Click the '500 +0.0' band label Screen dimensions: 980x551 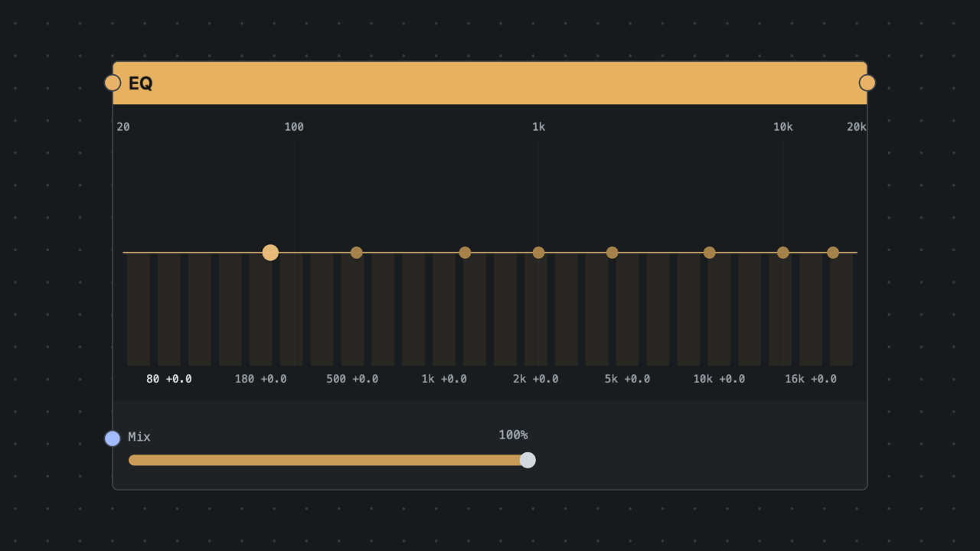pyautogui.click(x=352, y=379)
